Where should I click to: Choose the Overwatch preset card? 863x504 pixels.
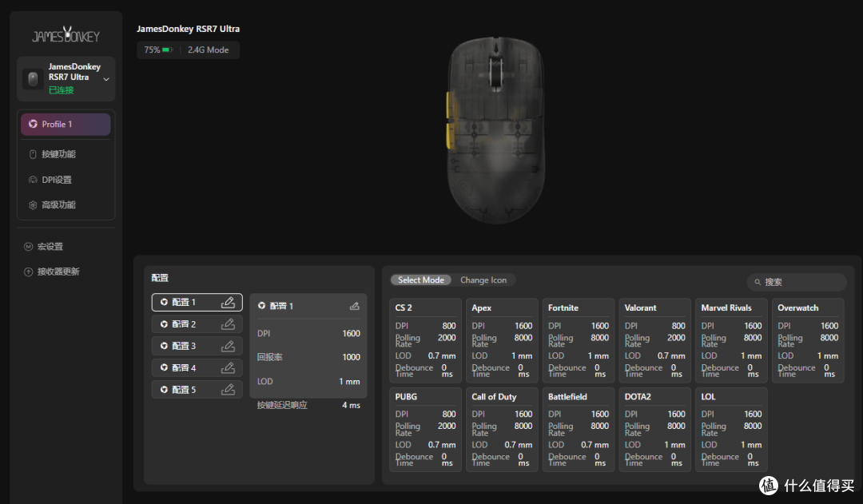tap(808, 340)
